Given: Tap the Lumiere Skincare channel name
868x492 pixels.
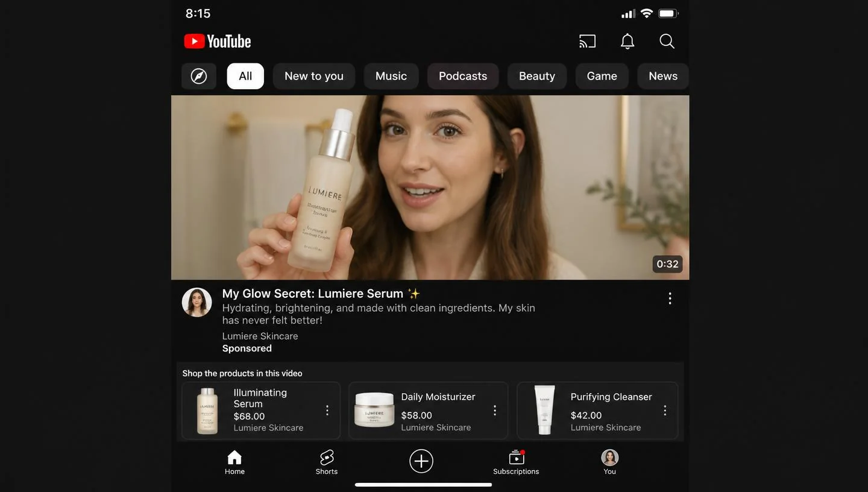Looking at the screenshot, I should 260,336.
